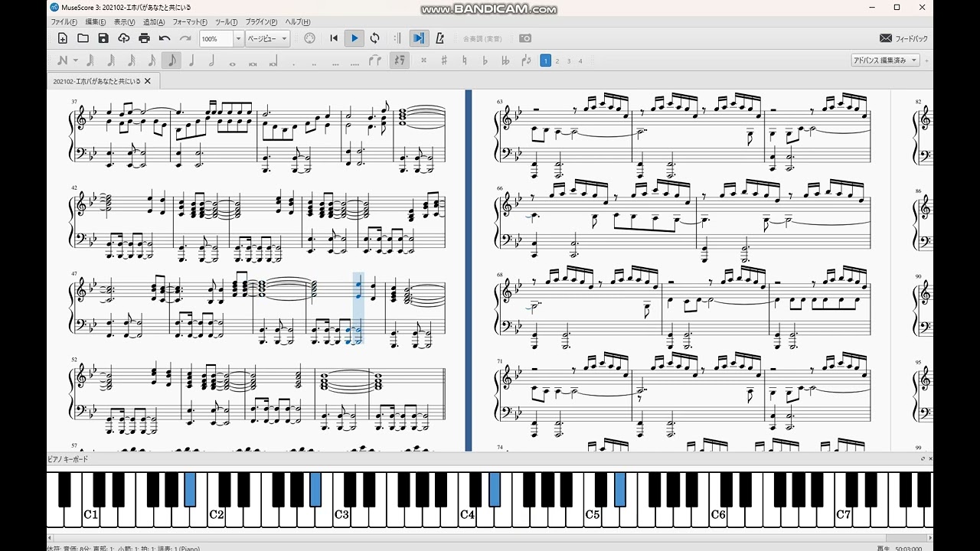Screen dimensions: 980x551
Task: Switch to voice 2
Action: (557, 60)
